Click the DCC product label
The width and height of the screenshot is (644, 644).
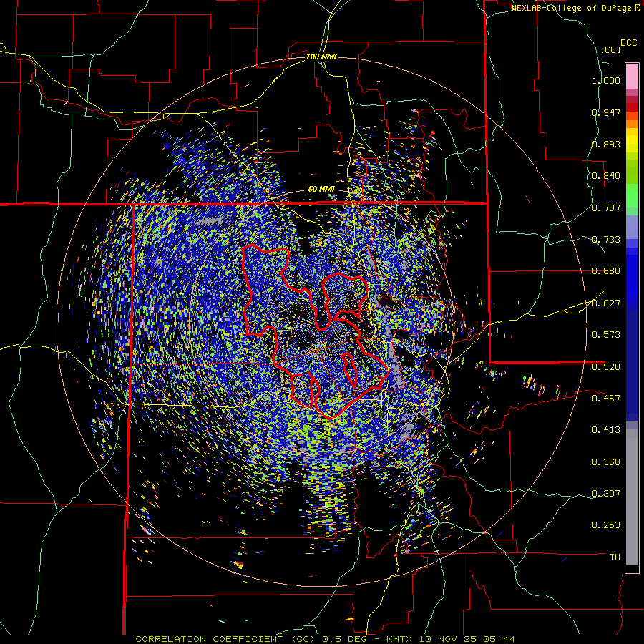point(628,43)
